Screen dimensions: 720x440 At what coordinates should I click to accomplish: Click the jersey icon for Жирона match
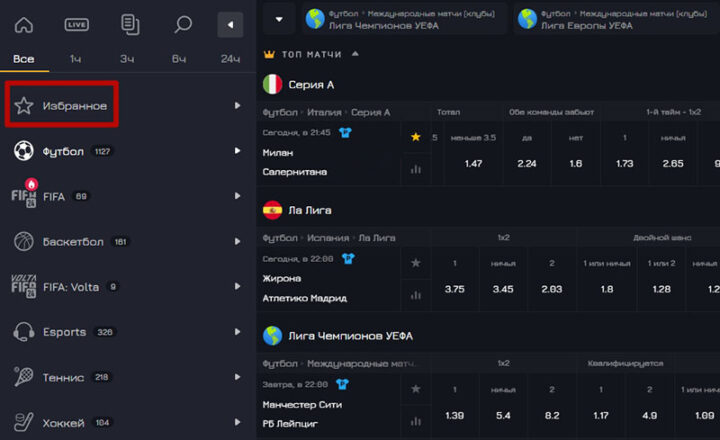tap(348, 258)
